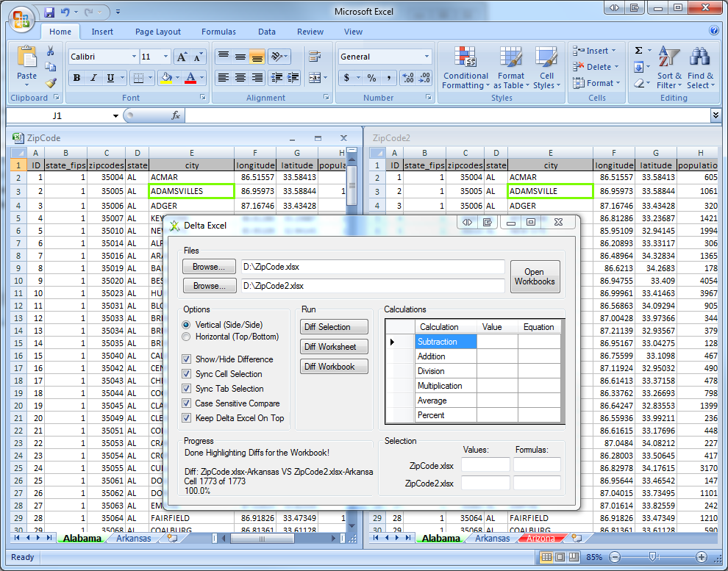Disable Case Sensitive Compare
Viewport: 728px width, 571px height.
(x=186, y=403)
